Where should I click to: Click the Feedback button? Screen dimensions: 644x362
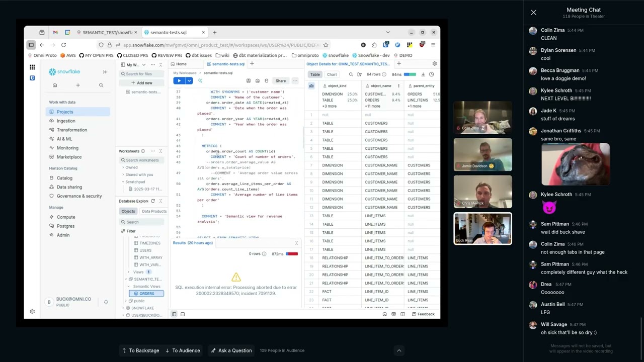[423, 314]
